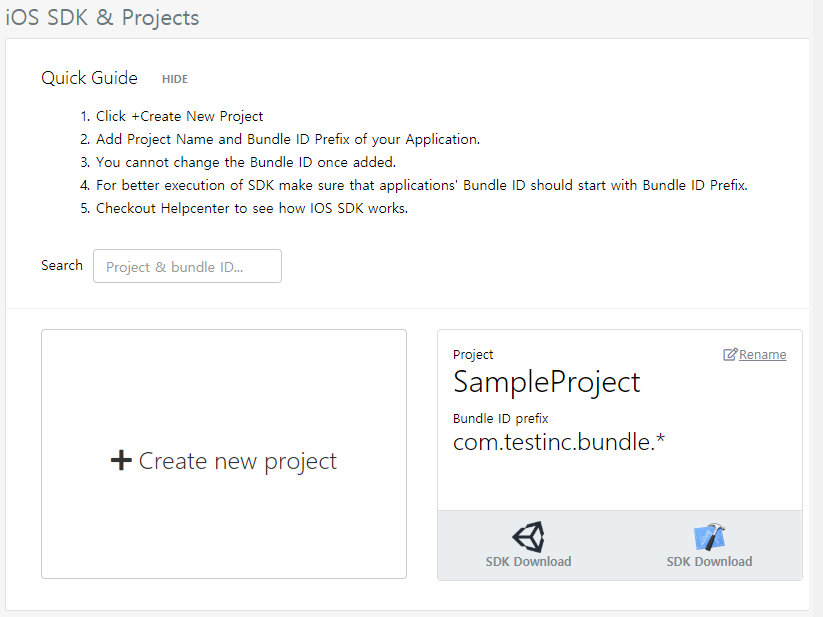
Task: Click the SDK Download label under Xcode
Action: 709,561
